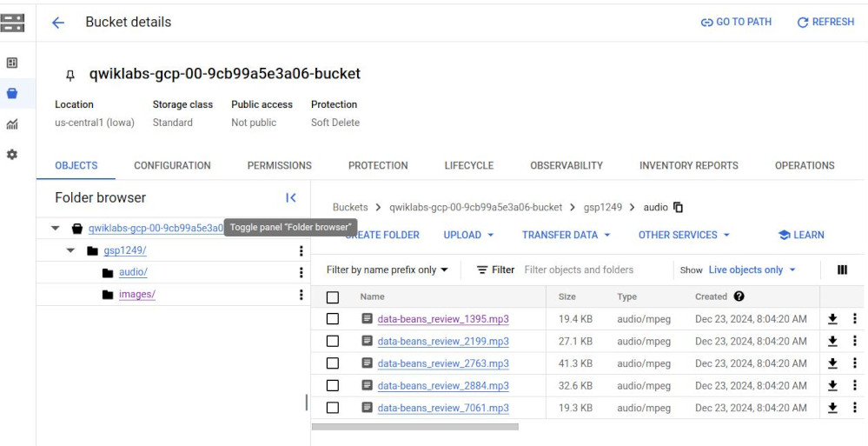
Task: Collapse the bucket root tree node arrow
Action: coord(55,229)
